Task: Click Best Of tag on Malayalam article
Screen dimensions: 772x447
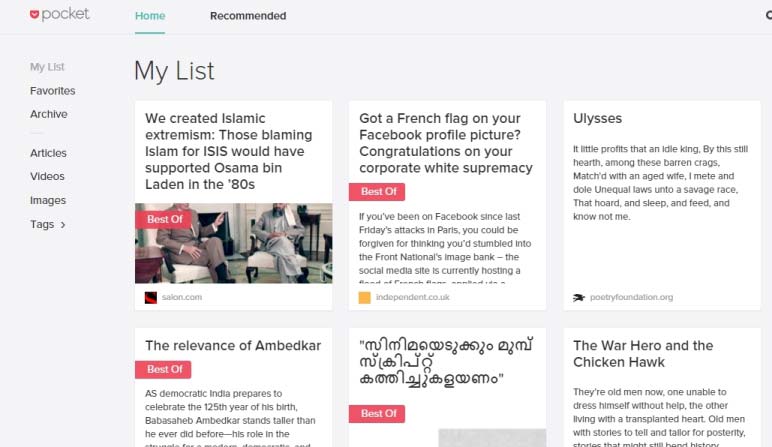Action: [x=377, y=414]
